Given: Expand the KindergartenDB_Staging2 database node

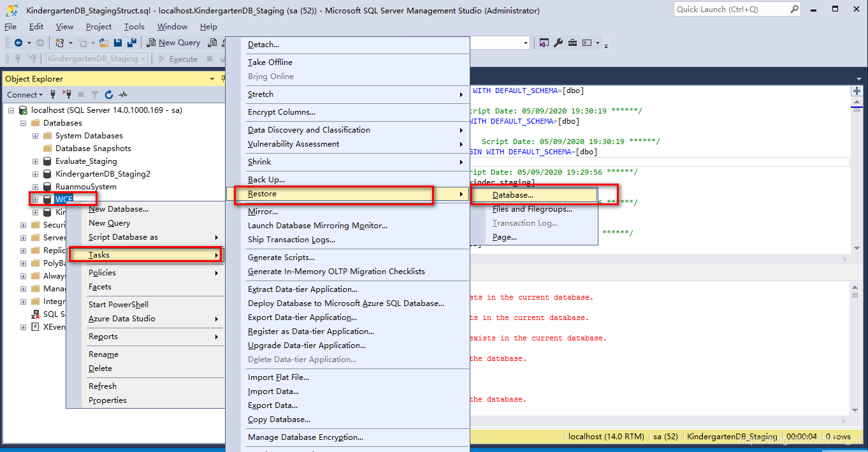Looking at the screenshot, I should 36,174.
